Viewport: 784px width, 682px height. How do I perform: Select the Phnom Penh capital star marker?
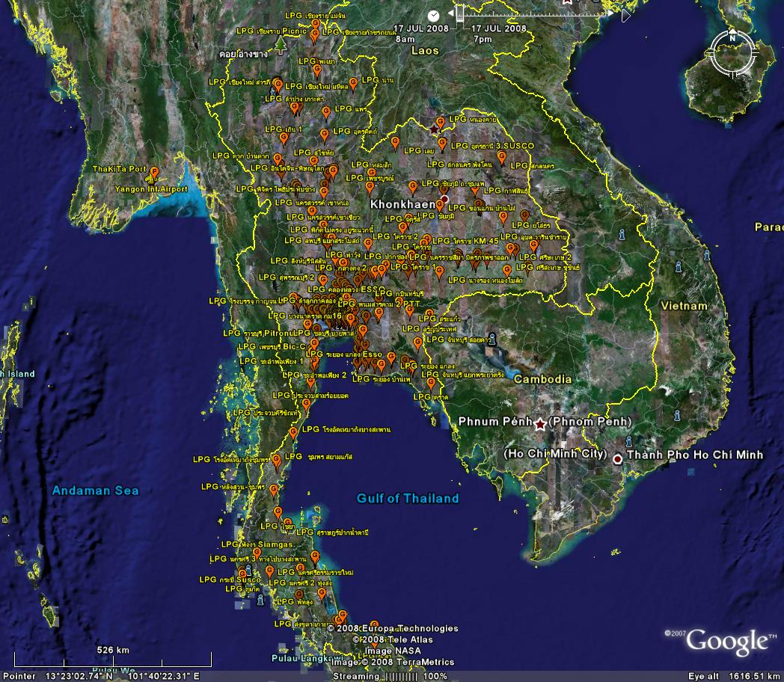coord(540,424)
